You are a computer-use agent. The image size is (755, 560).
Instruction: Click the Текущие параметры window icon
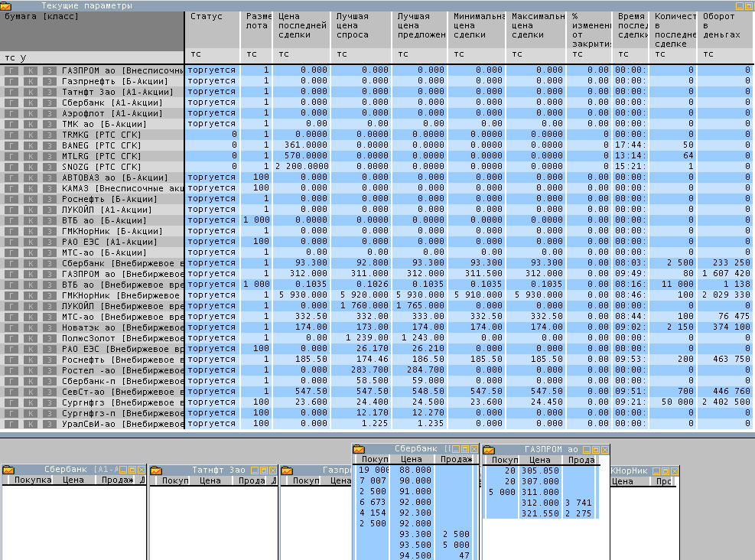tap(6, 6)
